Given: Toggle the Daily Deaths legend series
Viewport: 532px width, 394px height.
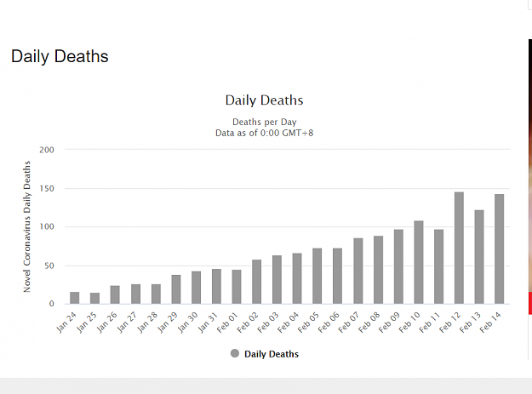Looking at the screenshot, I should point(265,354).
